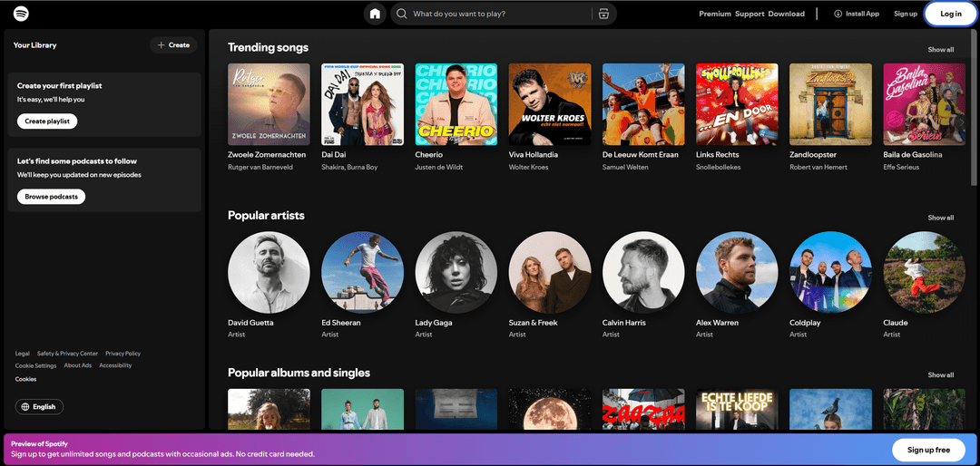980x466 pixels.
Task: Click the Spotify logo icon
Action: [21, 13]
